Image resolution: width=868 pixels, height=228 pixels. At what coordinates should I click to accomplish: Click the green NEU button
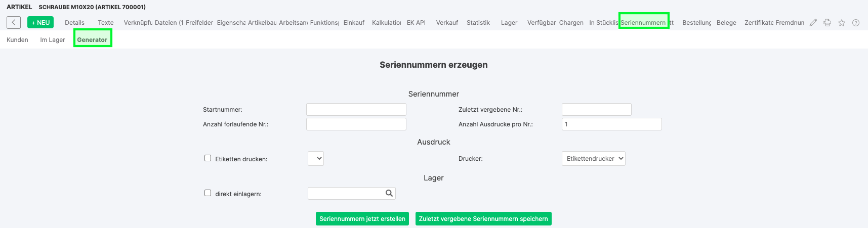(40, 22)
